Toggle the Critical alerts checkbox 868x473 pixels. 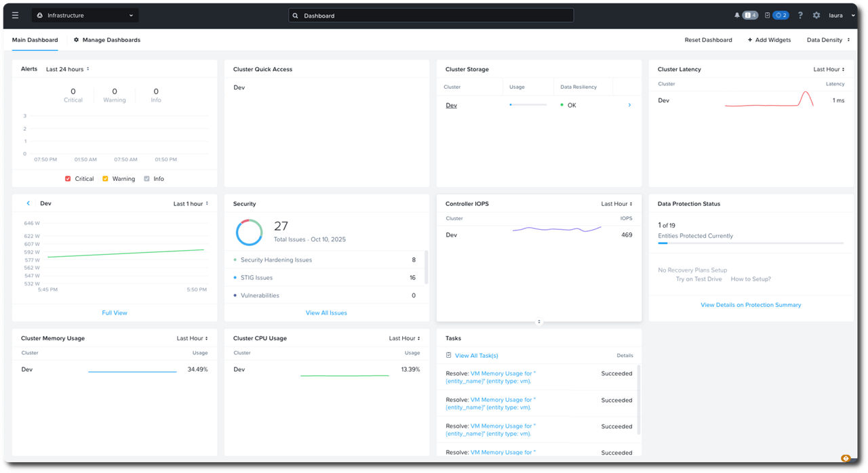68,179
